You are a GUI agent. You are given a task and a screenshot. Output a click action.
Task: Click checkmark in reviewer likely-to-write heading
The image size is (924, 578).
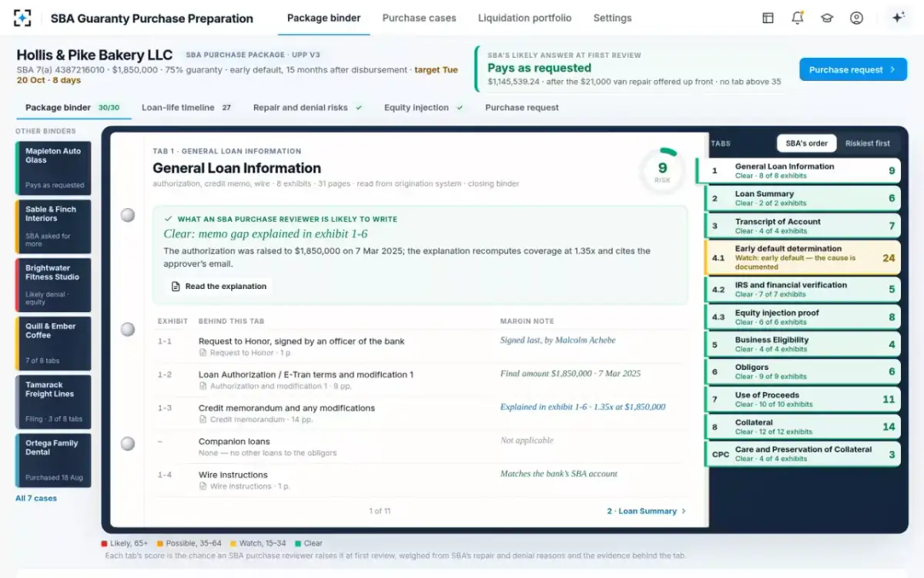pos(169,219)
